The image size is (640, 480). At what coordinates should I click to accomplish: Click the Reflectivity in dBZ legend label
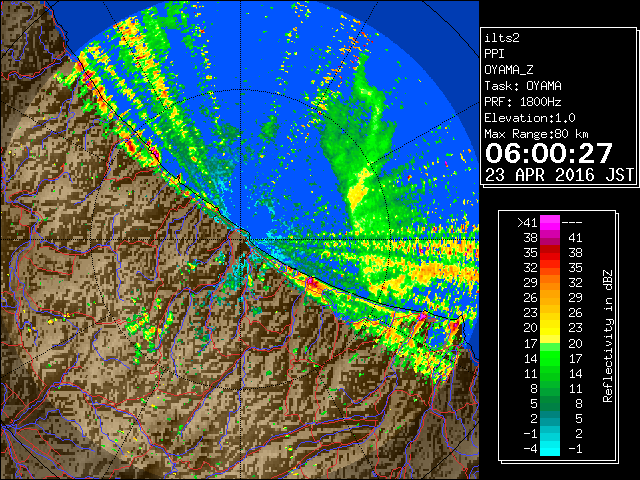(608, 336)
